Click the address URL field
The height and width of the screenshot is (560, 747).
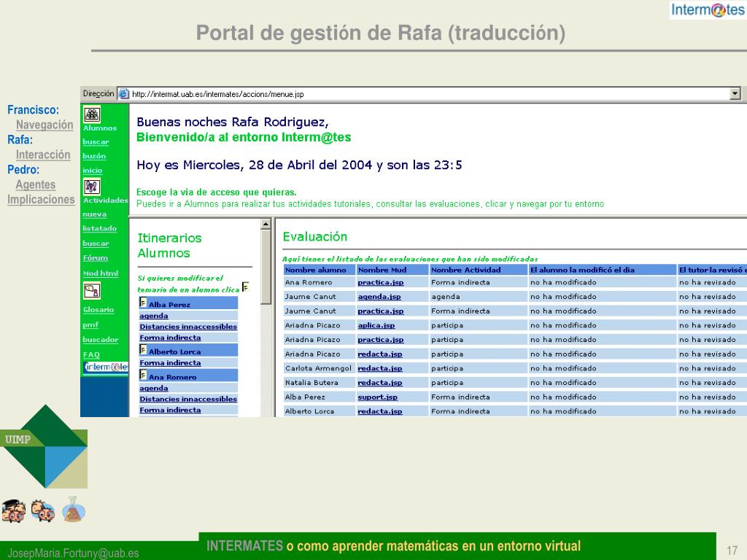click(x=429, y=94)
